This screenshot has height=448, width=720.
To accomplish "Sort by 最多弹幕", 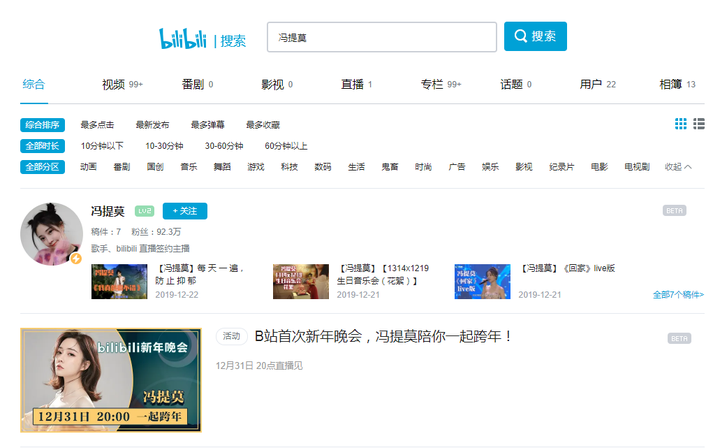I will (208, 125).
